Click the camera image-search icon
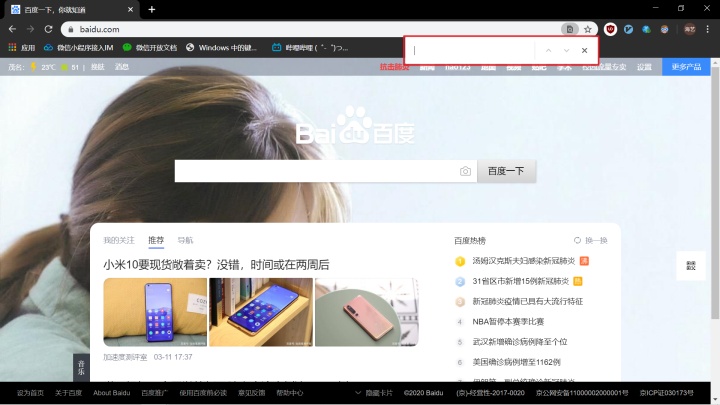The width and height of the screenshot is (720, 405). coord(465,171)
